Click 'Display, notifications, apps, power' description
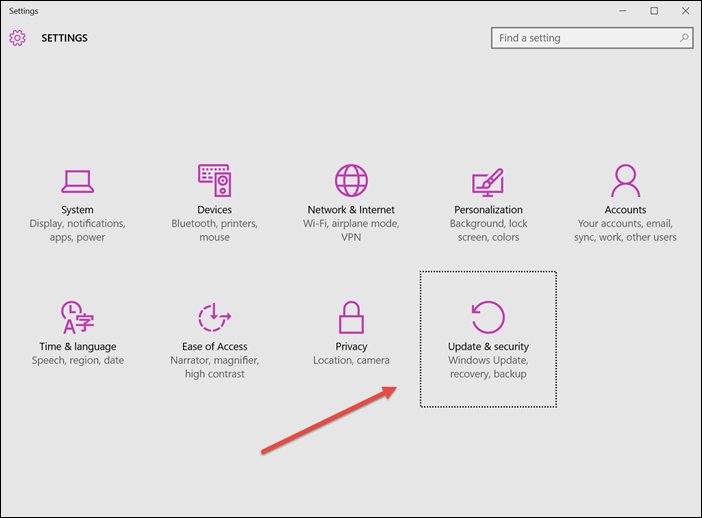This screenshot has height=518, width=702. pyautogui.click(x=77, y=230)
